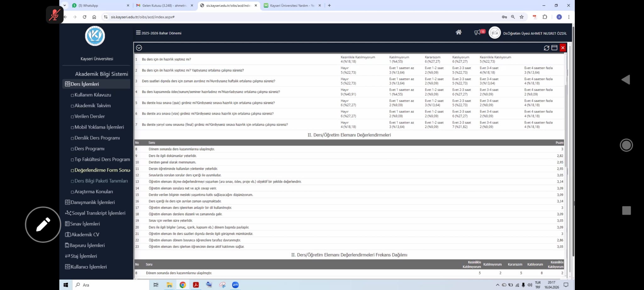
Task: Click the Verilen Dersler sidebar link
Action: point(90,116)
